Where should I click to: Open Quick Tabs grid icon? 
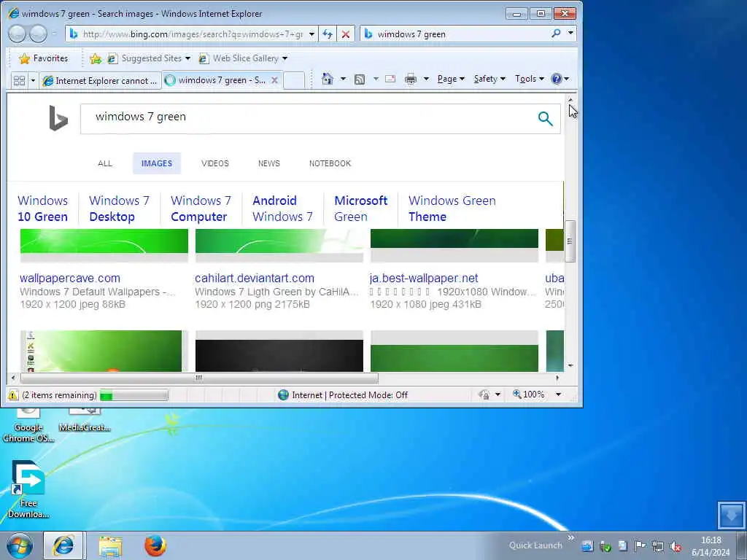pyautogui.click(x=19, y=80)
